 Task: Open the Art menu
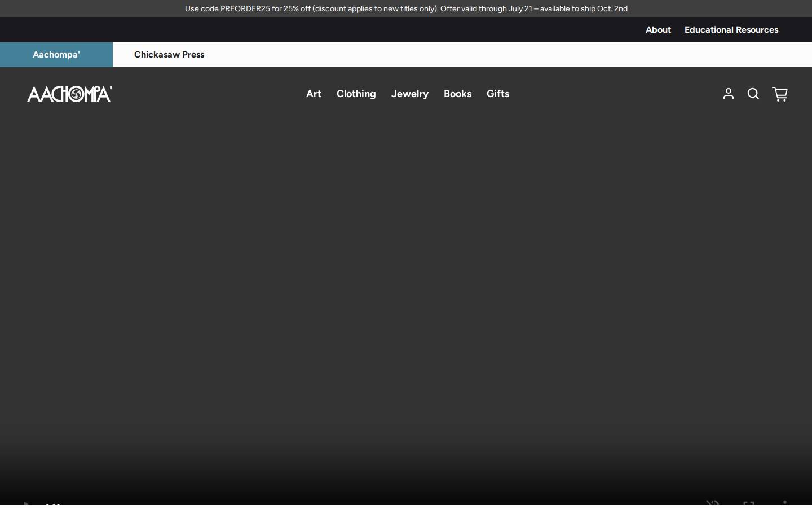314,94
